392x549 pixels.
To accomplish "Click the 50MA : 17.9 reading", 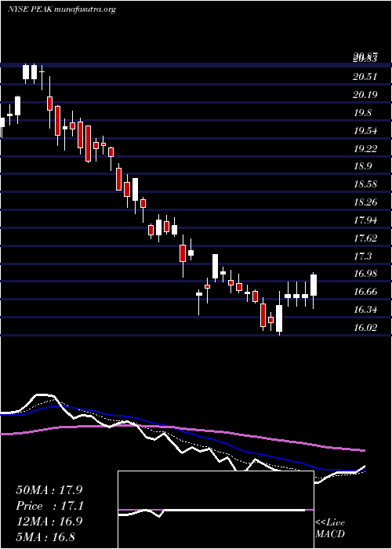I will coord(49,490).
